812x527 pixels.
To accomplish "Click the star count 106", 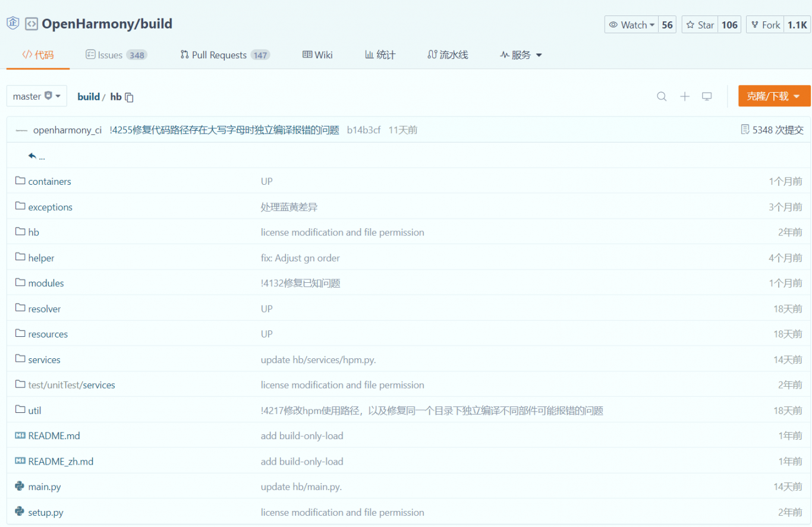I will click(729, 25).
